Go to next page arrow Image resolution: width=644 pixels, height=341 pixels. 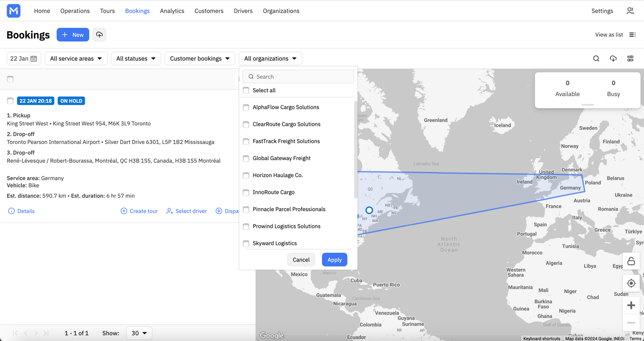pyautogui.click(x=36, y=333)
